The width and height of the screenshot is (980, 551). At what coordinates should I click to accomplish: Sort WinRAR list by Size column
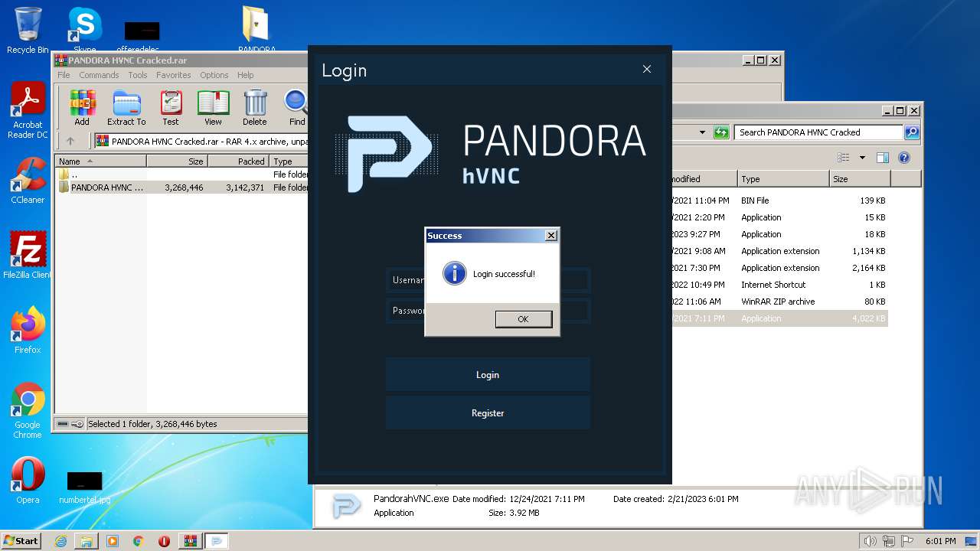coord(177,161)
